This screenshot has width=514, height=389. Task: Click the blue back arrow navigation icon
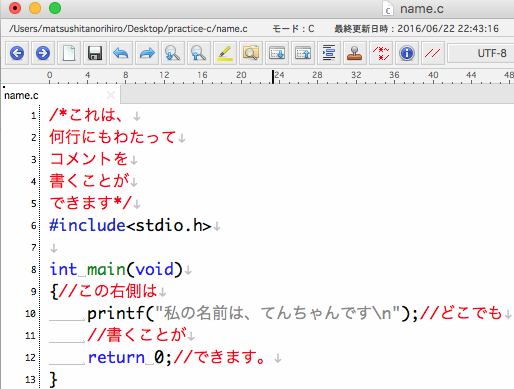[17, 53]
